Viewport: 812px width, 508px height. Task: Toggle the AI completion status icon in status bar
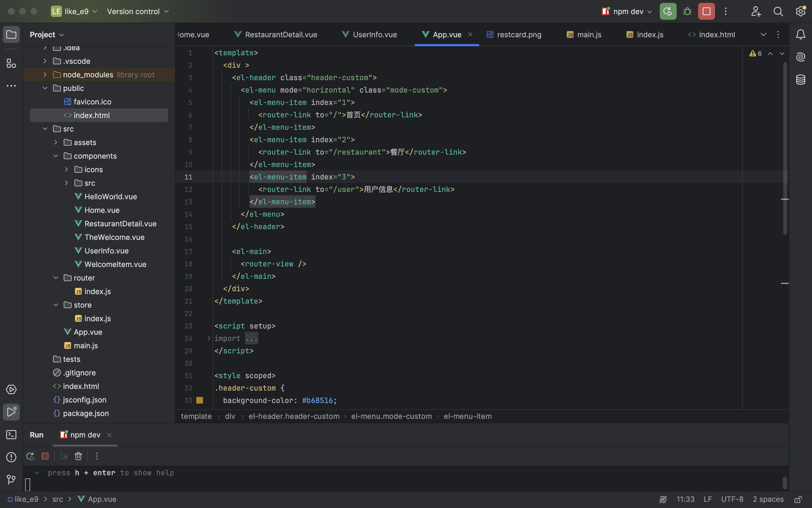[x=663, y=499]
